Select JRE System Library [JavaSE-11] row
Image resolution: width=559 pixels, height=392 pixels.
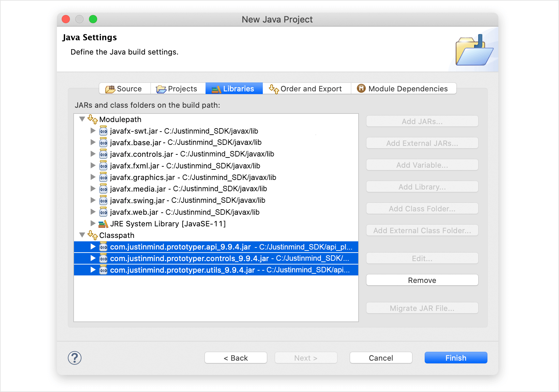pyautogui.click(x=168, y=224)
